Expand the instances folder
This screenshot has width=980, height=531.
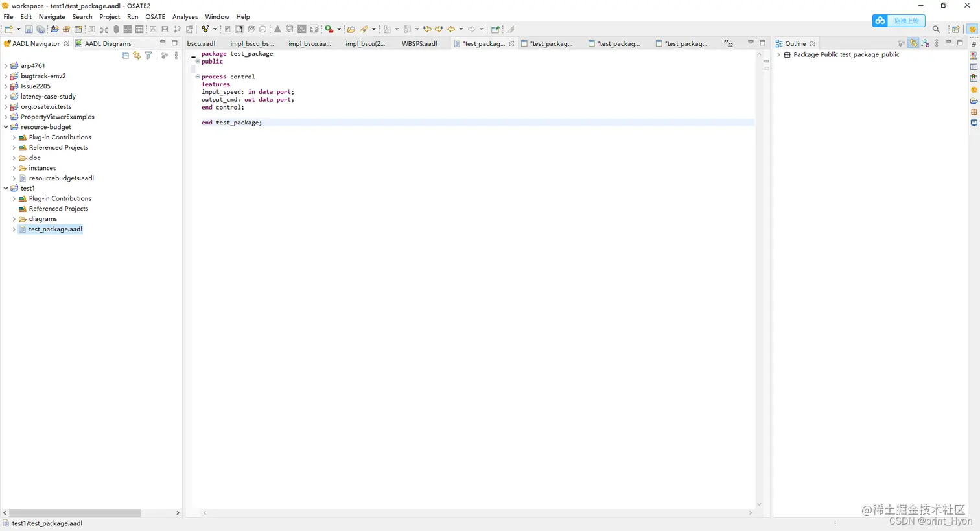pos(14,168)
